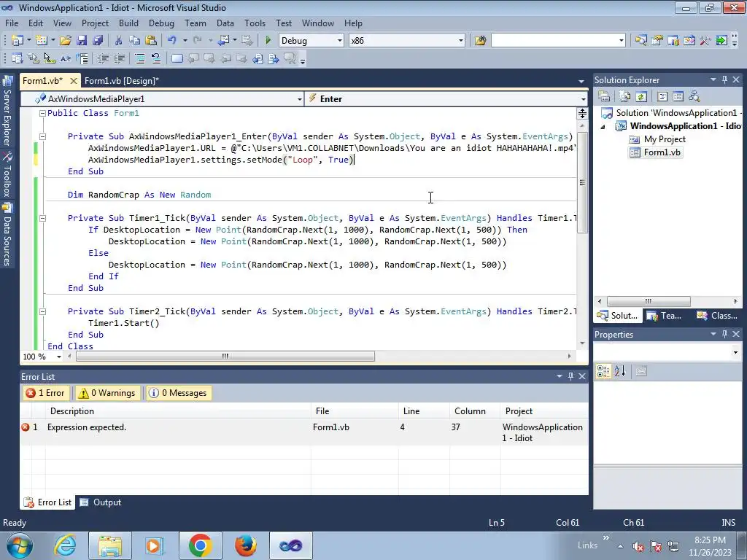Click the Increase line indent icon
Viewport: 747px width, 560px height.
119,58
